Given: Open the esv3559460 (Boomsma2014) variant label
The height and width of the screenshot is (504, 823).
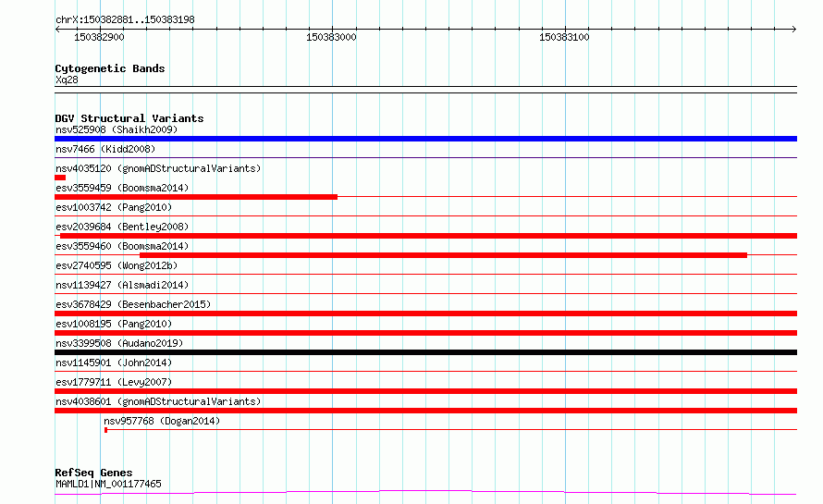Looking at the screenshot, I should [x=122, y=246].
